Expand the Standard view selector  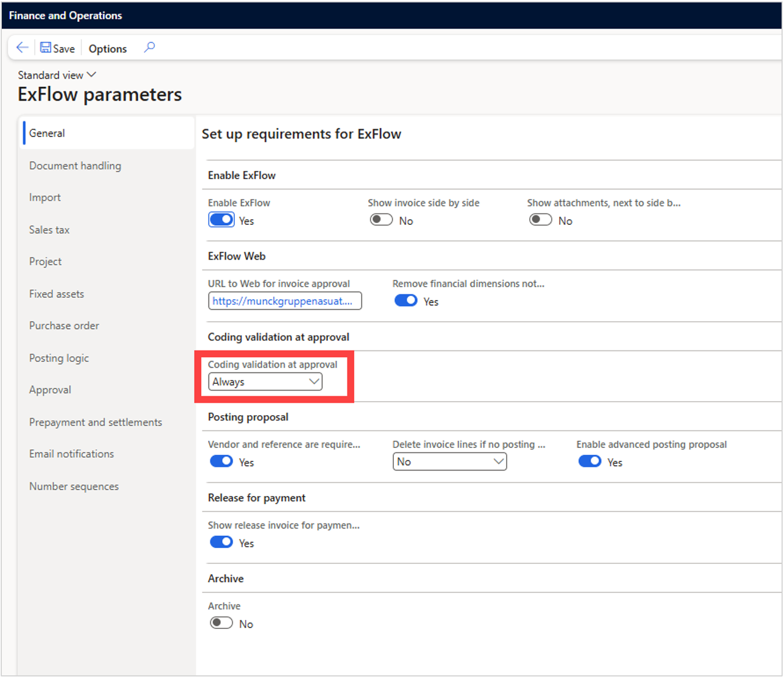click(x=57, y=75)
